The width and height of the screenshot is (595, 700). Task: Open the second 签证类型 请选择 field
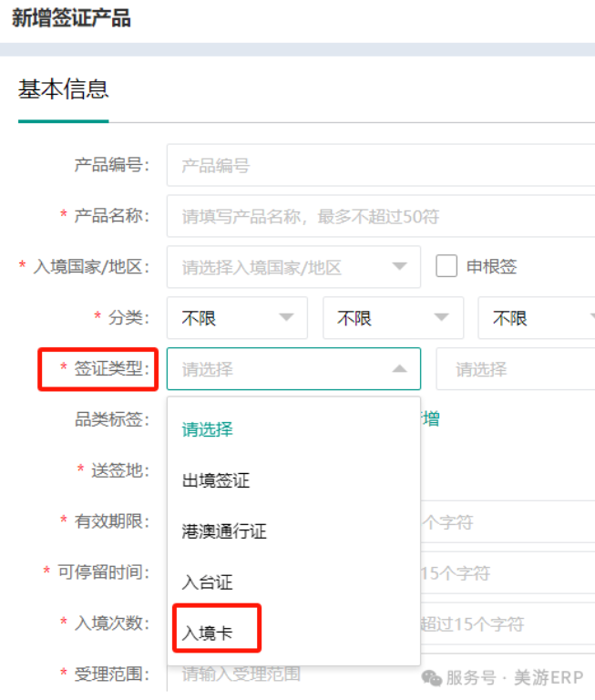coord(515,369)
